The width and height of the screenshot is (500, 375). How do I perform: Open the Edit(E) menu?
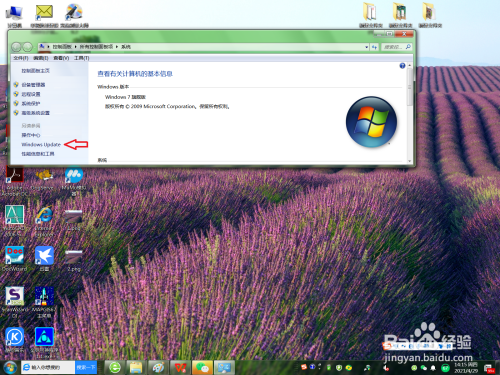coord(41,58)
